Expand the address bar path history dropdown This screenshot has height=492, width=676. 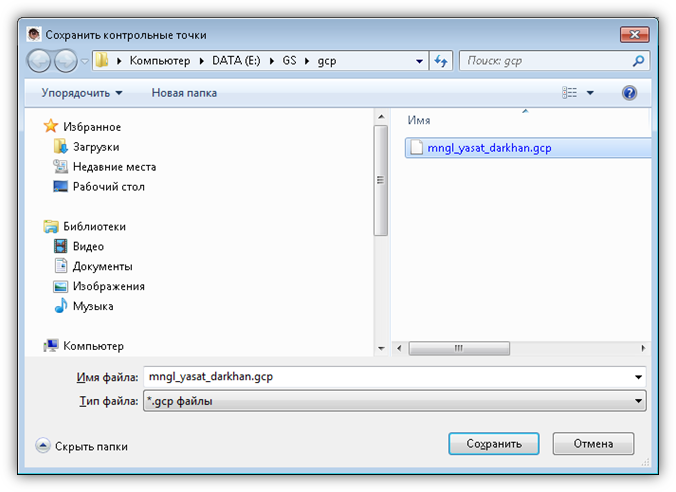[x=420, y=61]
